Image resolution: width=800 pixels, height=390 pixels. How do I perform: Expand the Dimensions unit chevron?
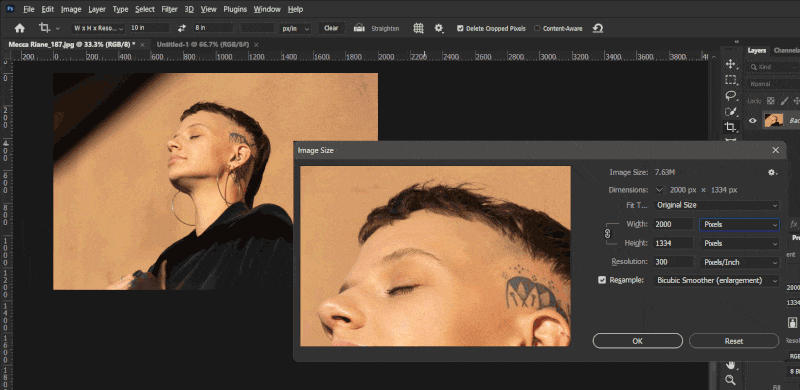[659, 190]
